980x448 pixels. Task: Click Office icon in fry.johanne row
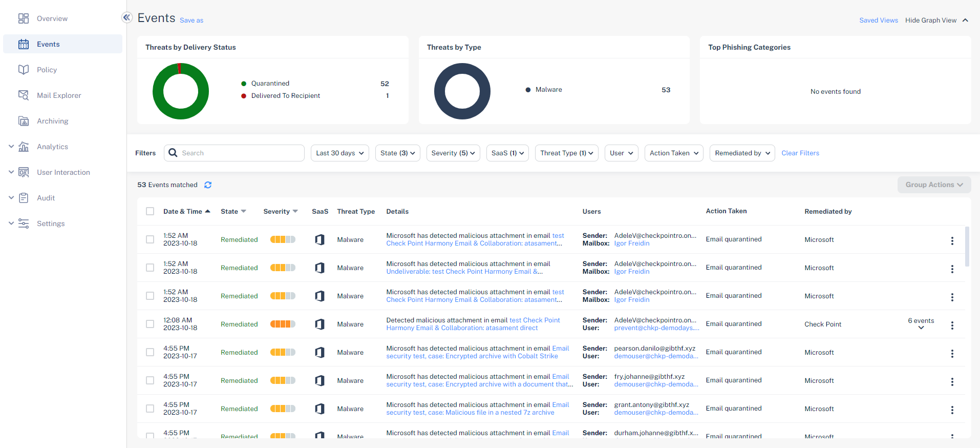click(x=320, y=380)
